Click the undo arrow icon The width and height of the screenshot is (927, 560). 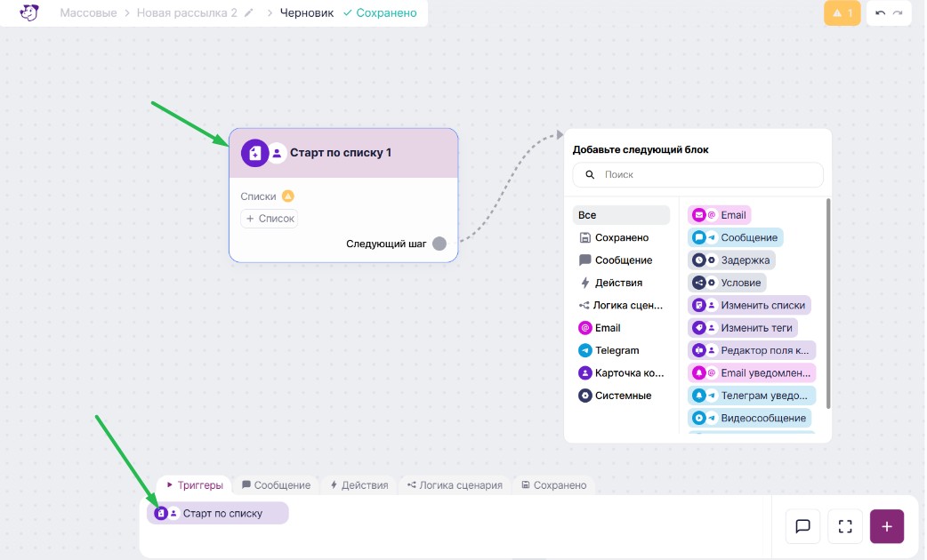pyautogui.click(x=880, y=13)
